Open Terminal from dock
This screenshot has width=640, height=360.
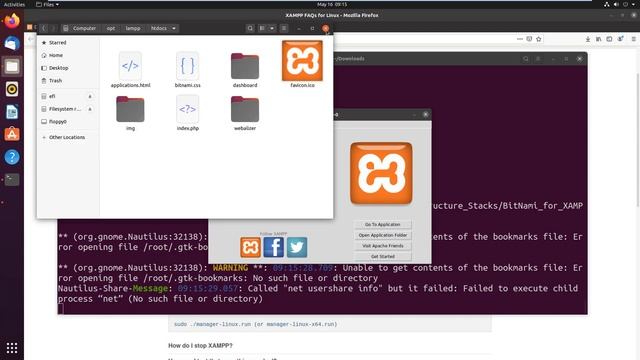click(x=12, y=180)
